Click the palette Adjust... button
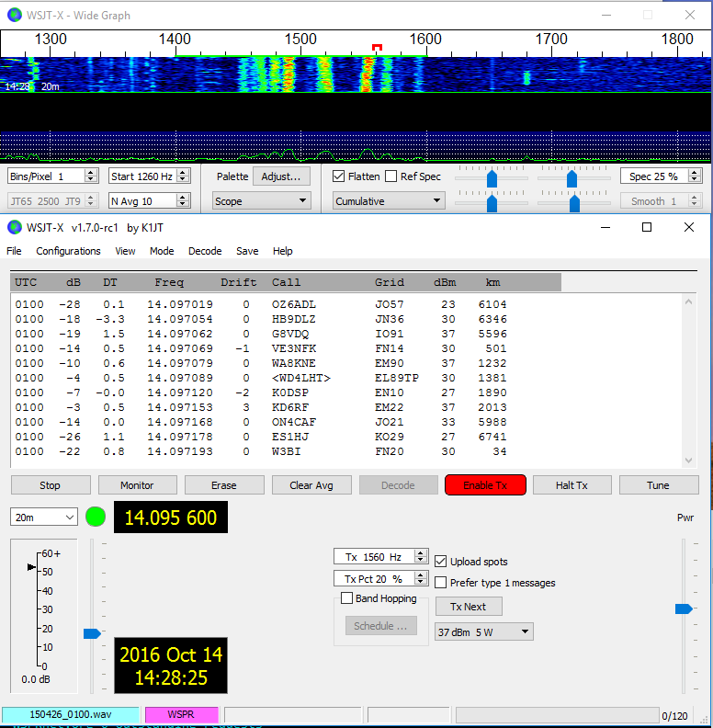 point(281,176)
